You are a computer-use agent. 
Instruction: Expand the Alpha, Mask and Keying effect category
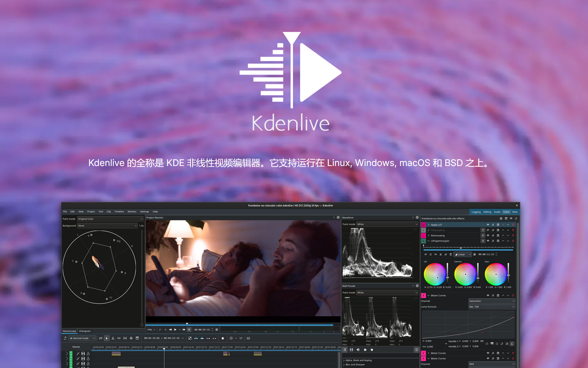[344, 361]
